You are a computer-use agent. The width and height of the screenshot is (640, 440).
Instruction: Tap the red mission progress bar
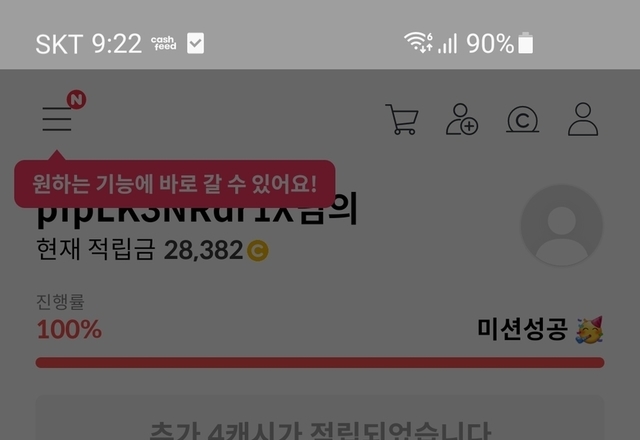(320, 362)
